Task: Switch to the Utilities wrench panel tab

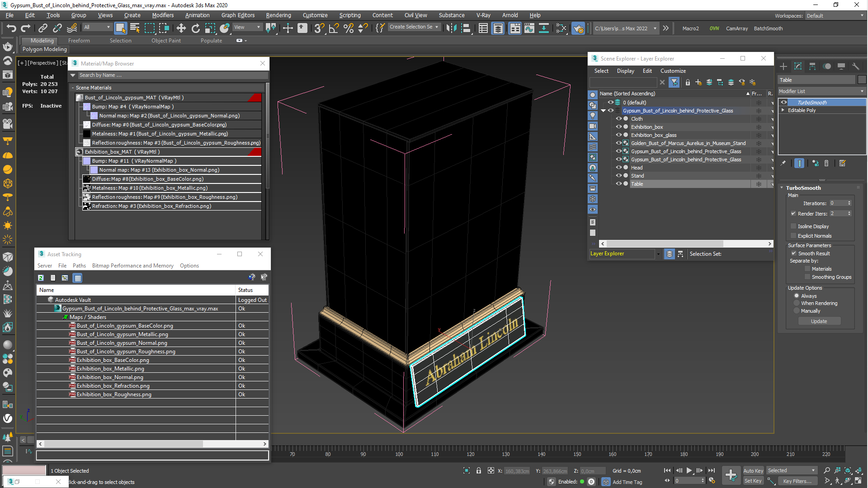Action: [855, 66]
